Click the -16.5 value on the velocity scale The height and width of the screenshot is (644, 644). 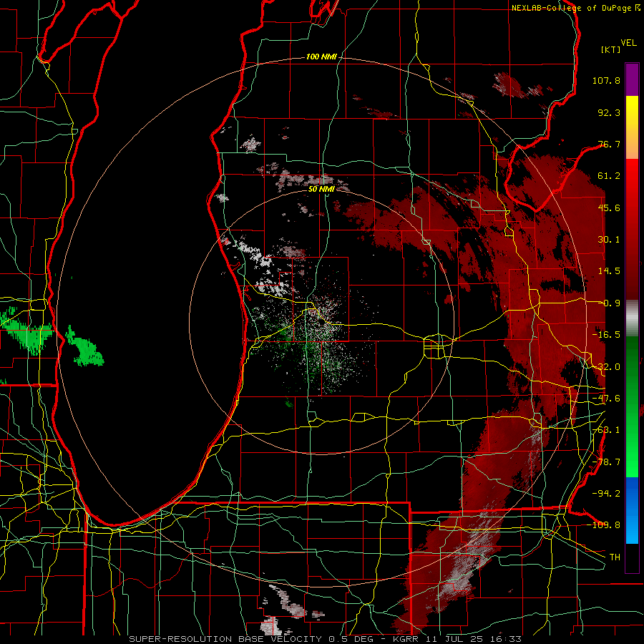click(x=606, y=335)
